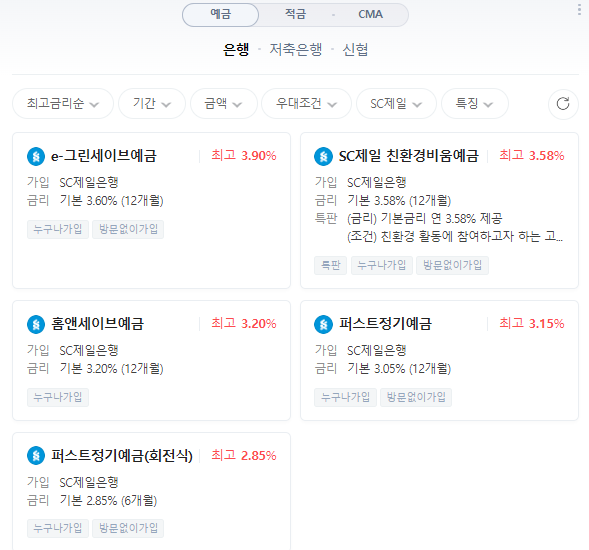Open the 최고금리순 sort dropdown
Image resolution: width=589 pixels, height=550 pixels.
(63, 103)
